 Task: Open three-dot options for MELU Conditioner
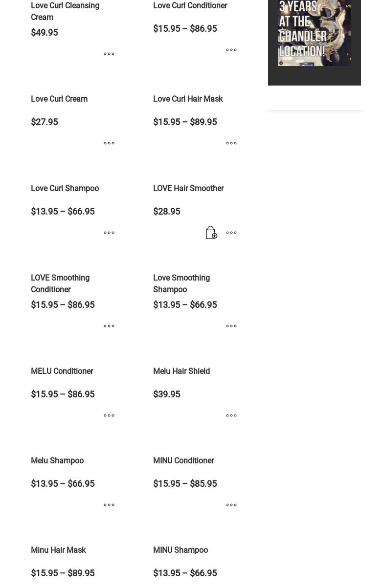click(109, 415)
